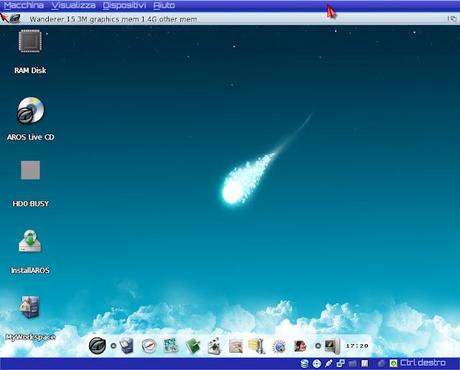
Task: Click the paint splatter icon in the dock
Action: tap(214, 346)
